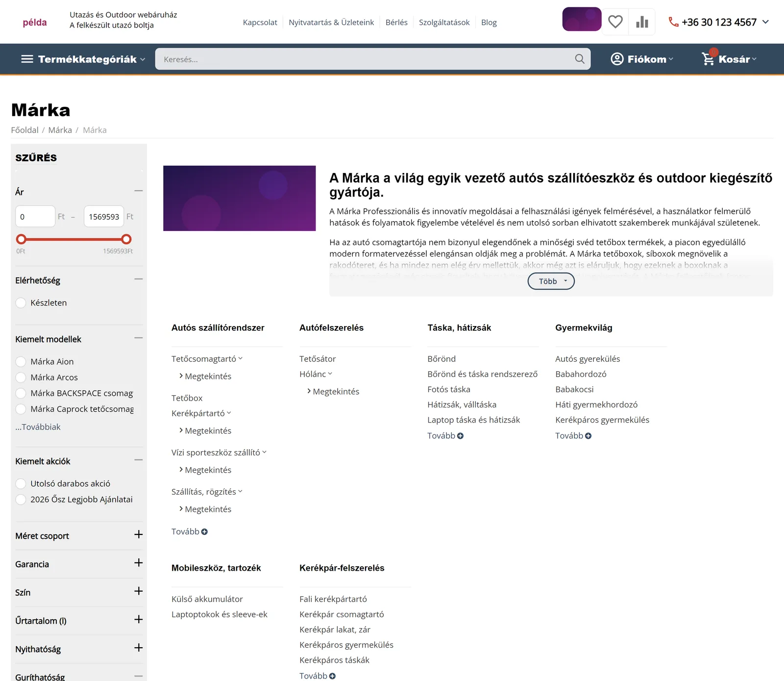Expand the Nyithatóság filter plus icon
The image size is (784, 681).
click(x=139, y=648)
